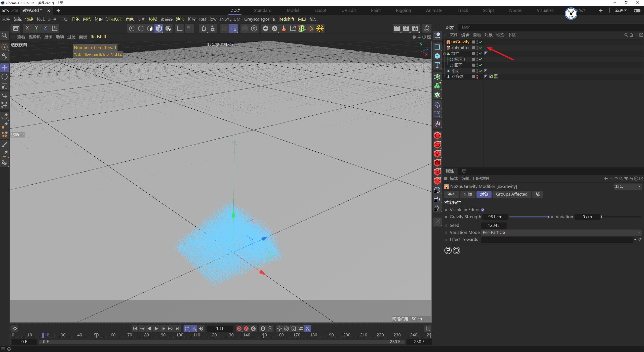Open the 模拟 menu

pos(152,19)
